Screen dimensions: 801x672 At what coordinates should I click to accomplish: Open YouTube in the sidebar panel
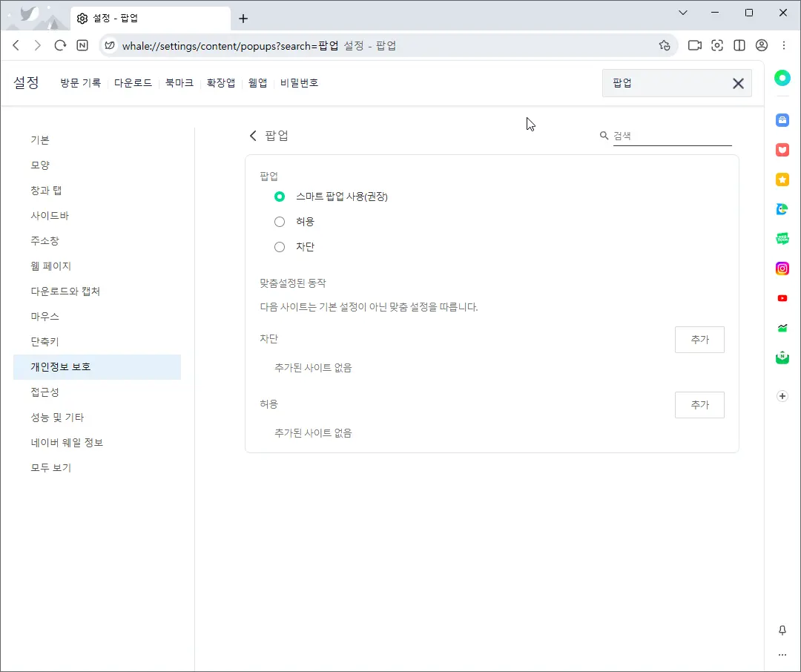(x=782, y=297)
